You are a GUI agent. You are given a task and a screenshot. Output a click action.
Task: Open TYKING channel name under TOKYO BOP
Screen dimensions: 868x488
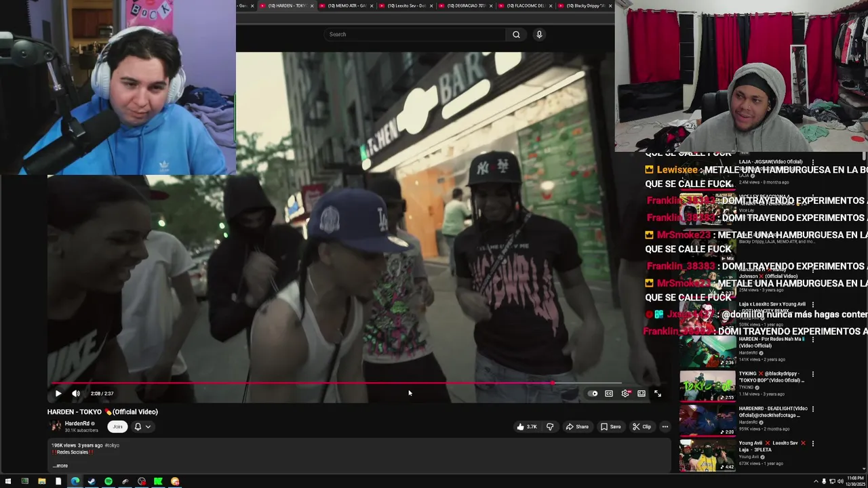click(748, 388)
